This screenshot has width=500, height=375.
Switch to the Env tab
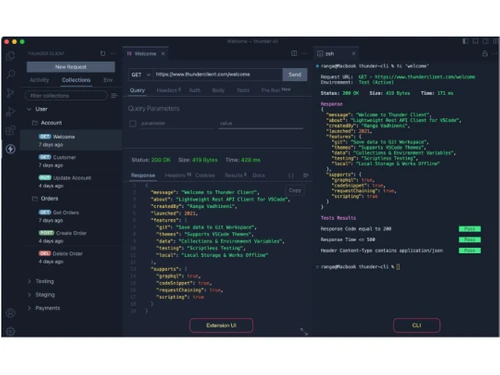click(108, 80)
